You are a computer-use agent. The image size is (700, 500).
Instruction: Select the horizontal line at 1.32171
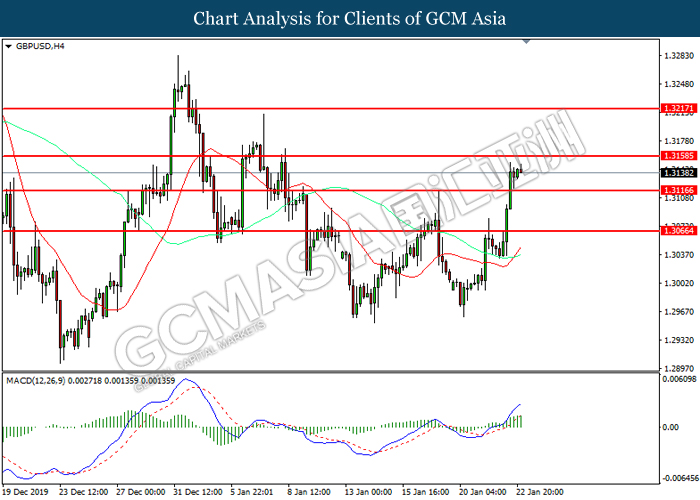coord(330,108)
